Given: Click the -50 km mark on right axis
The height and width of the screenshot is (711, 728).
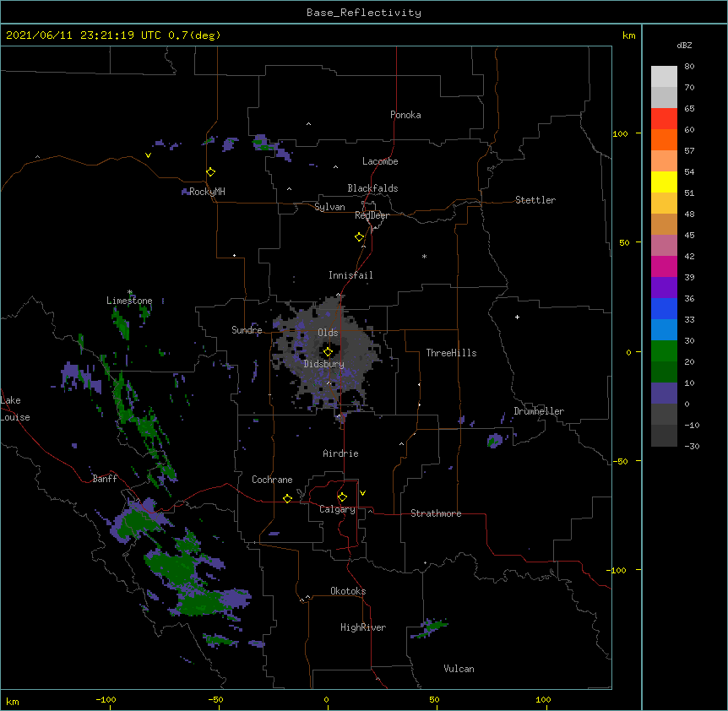Looking at the screenshot, I should (620, 461).
